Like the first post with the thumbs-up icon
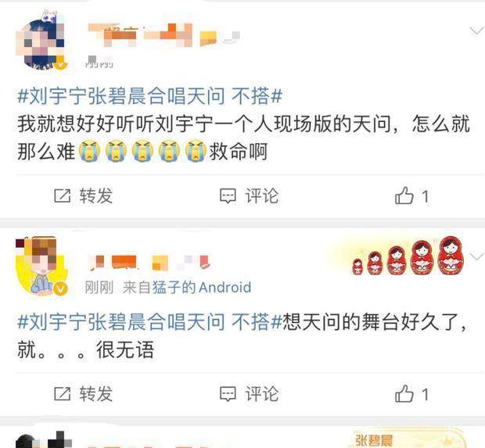This screenshot has width=485, height=448. click(x=404, y=195)
